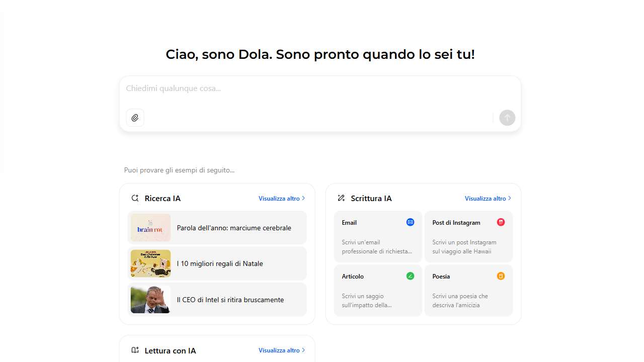
Task: Select "I 10 migliori regali di Natale"
Action: (x=220, y=263)
